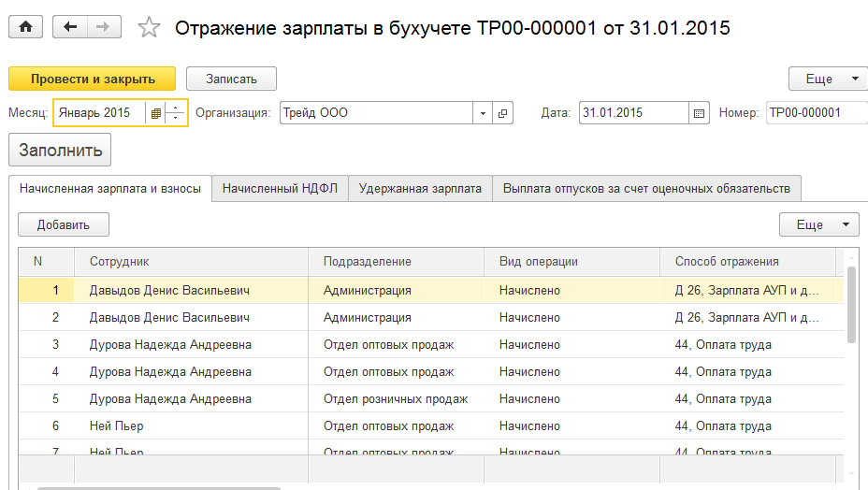Increase month with the up stepper arrow
The image size is (868, 490).
click(x=176, y=108)
